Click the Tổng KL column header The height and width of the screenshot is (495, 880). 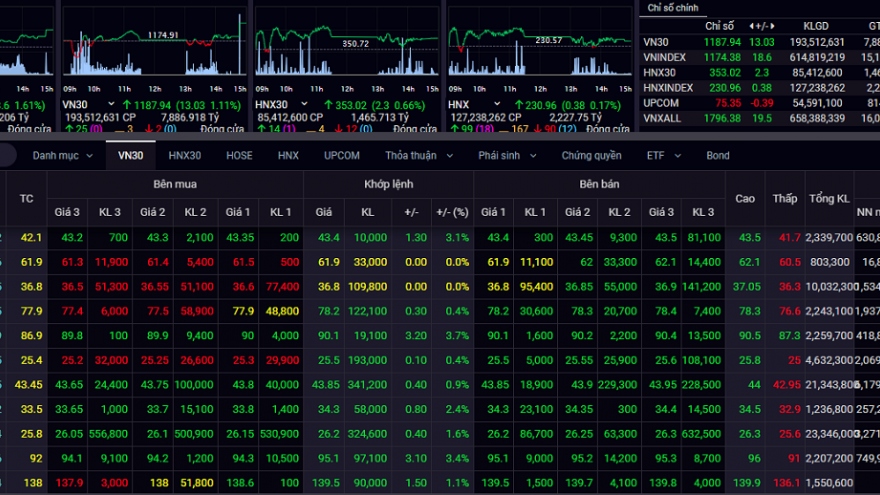click(x=830, y=199)
